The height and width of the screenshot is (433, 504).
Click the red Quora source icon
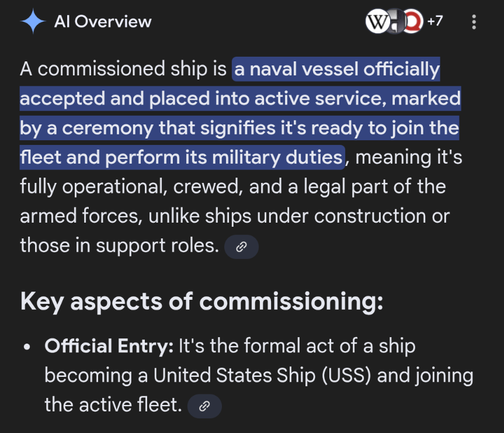[413, 22]
